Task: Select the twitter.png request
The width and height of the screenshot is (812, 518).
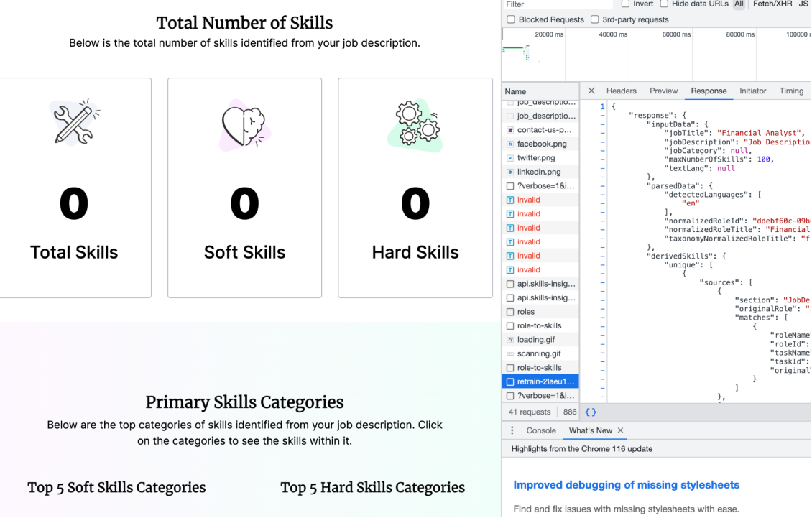Action: (x=535, y=158)
